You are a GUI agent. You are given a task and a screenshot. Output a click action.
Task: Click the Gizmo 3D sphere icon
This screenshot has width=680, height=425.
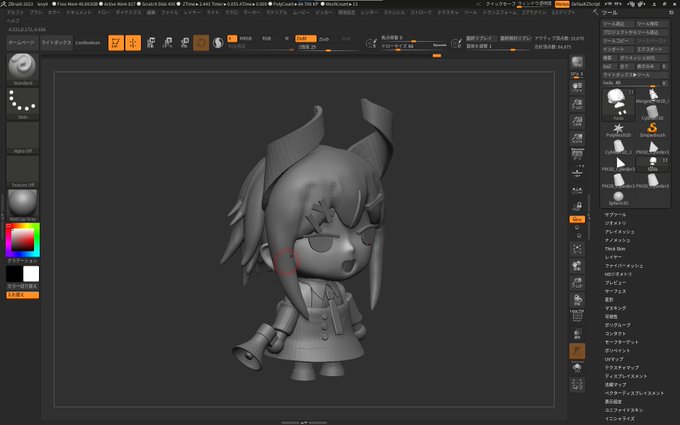[201, 42]
